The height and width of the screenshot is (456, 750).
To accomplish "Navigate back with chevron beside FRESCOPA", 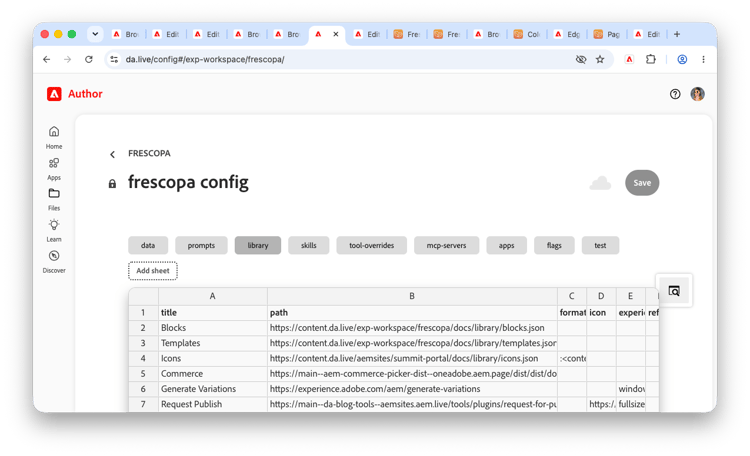I will click(112, 154).
